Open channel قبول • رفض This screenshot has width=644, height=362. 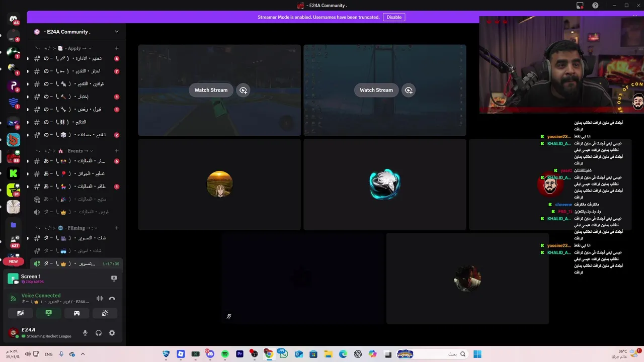[x=76, y=109]
